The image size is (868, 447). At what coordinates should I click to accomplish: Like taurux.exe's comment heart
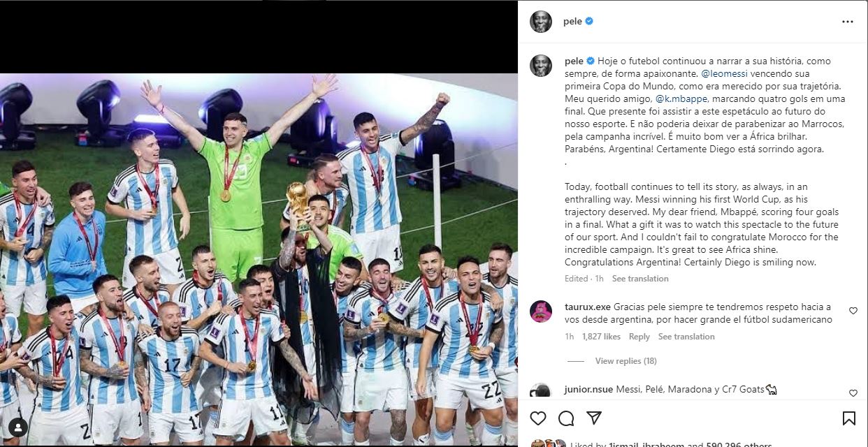[853, 311]
